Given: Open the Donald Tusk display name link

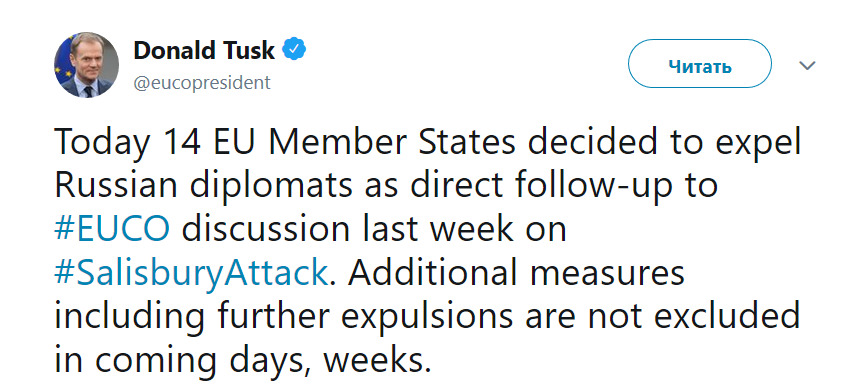Looking at the screenshot, I should point(204,51).
